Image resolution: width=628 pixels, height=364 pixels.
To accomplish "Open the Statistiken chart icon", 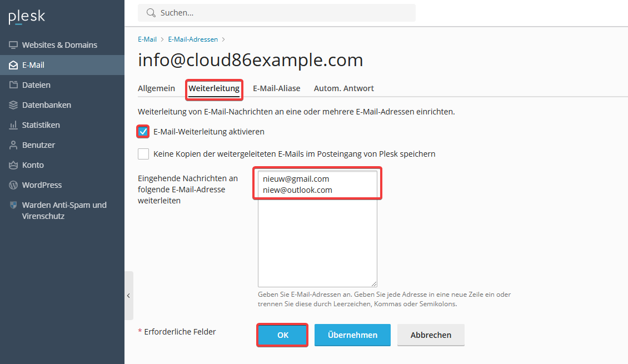I will pyautogui.click(x=13, y=125).
